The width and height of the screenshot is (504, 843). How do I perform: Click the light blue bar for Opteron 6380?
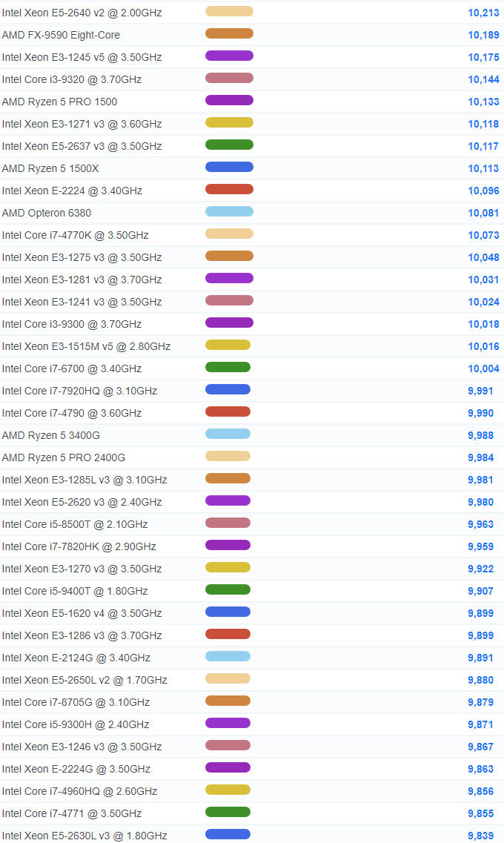pyautogui.click(x=230, y=211)
